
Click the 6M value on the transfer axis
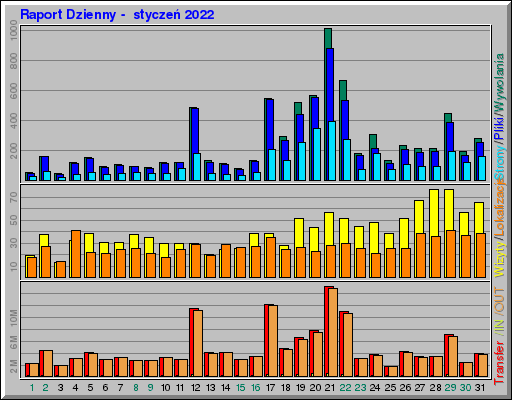(x=14, y=342)
